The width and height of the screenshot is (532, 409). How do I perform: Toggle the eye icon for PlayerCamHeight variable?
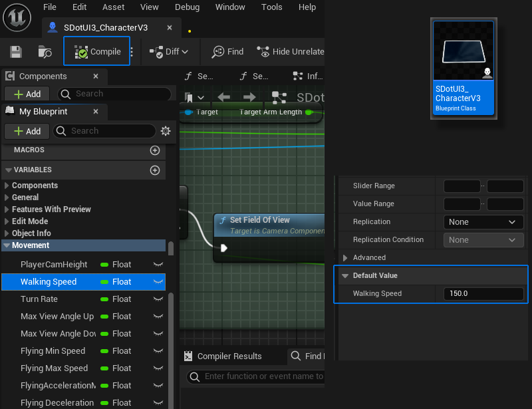point(158,265)
